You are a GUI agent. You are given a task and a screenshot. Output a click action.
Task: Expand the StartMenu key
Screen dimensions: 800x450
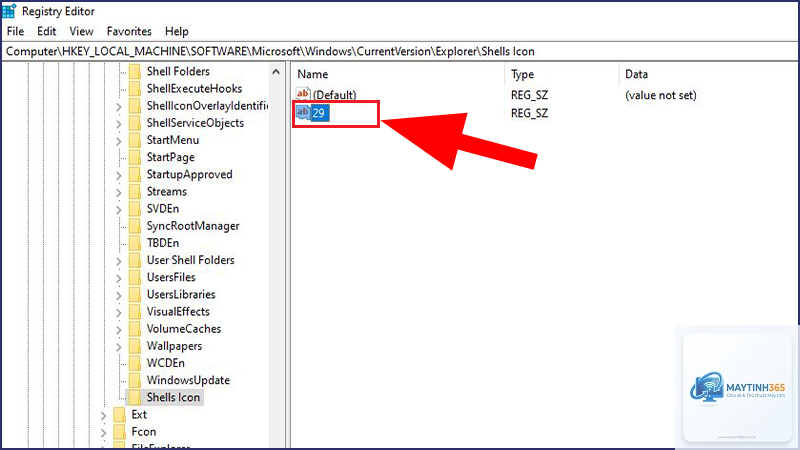point(118,141)
